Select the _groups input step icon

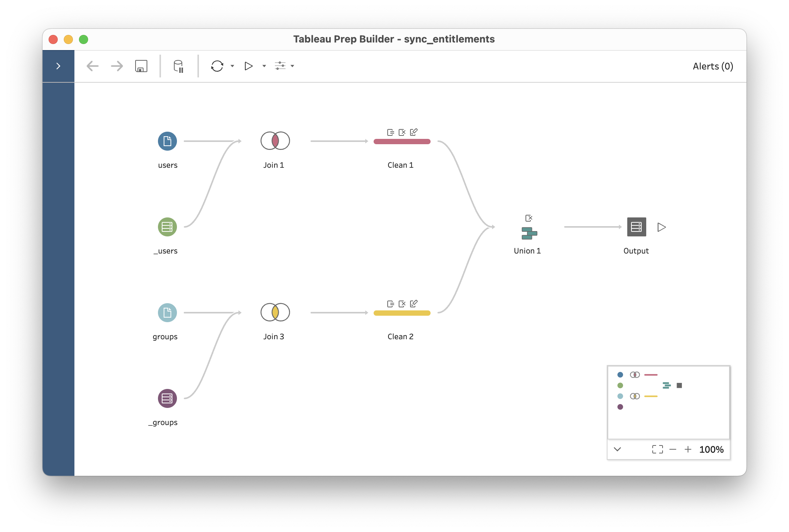[167, 398]
